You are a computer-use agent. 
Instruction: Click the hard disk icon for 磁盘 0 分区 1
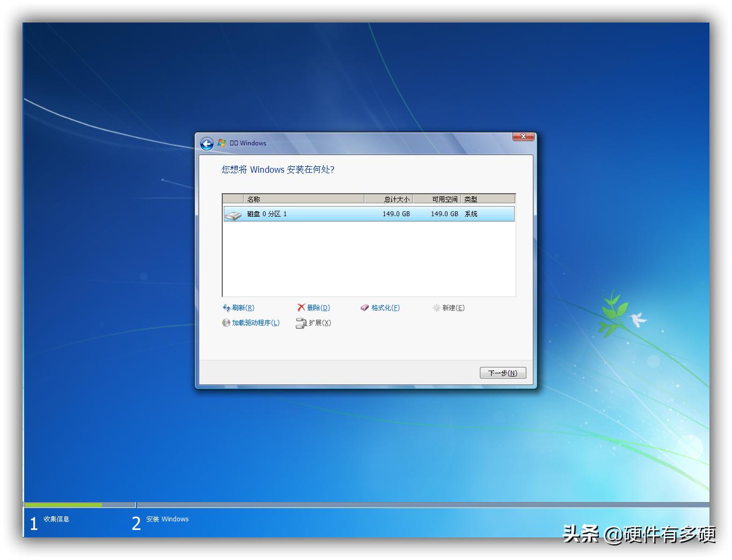coord(233,213)
